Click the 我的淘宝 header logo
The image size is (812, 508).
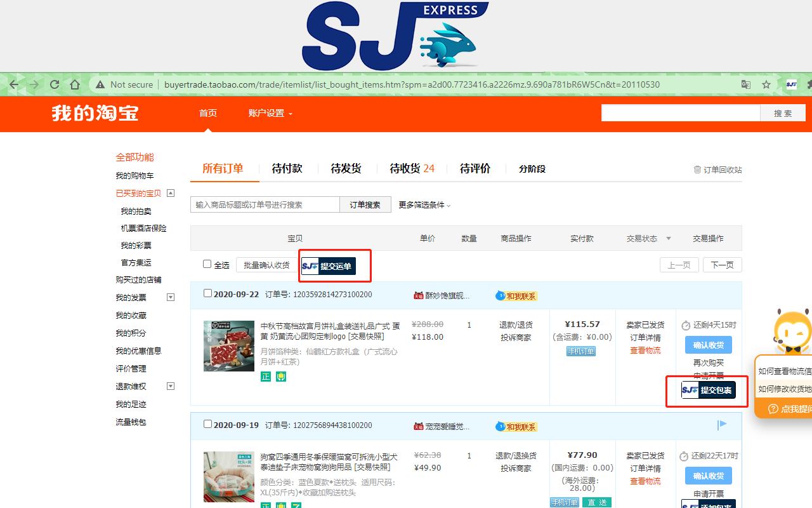point(95,114)
